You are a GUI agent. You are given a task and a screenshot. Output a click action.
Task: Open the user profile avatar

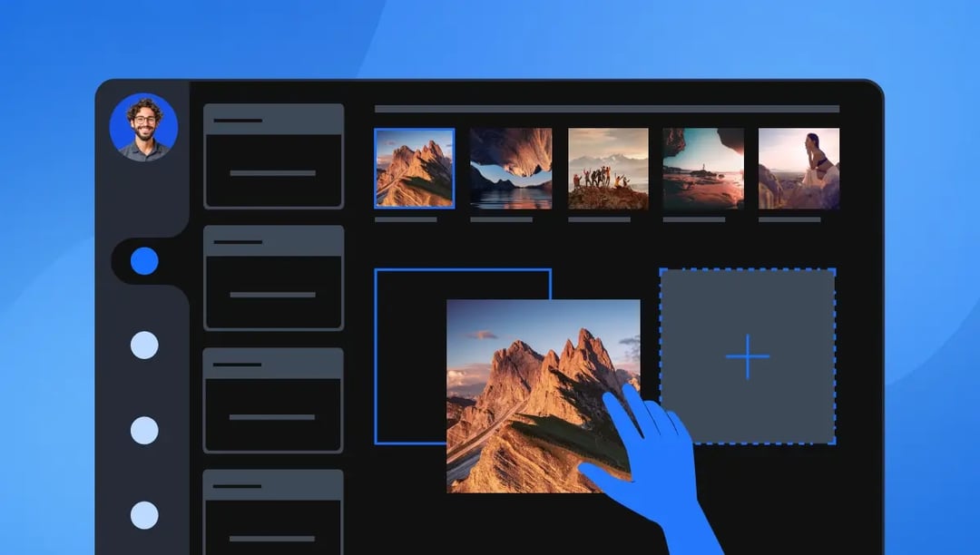tap(143, 128)
